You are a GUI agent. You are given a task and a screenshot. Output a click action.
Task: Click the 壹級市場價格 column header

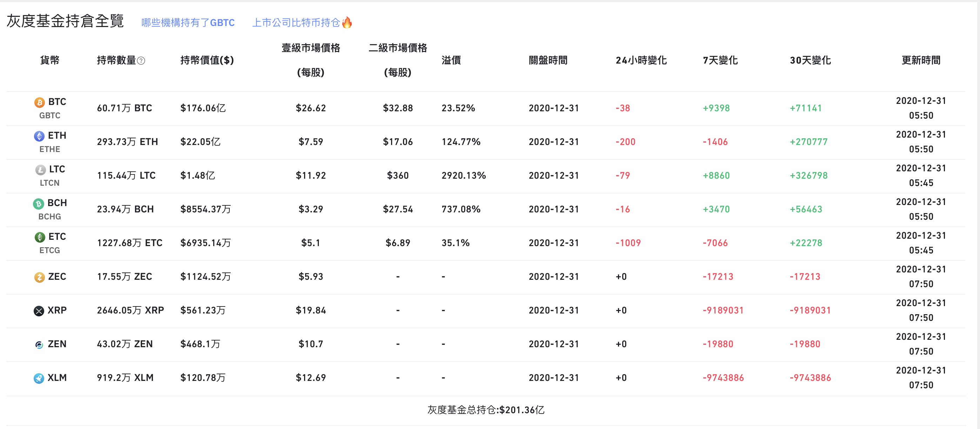point(311,48)
